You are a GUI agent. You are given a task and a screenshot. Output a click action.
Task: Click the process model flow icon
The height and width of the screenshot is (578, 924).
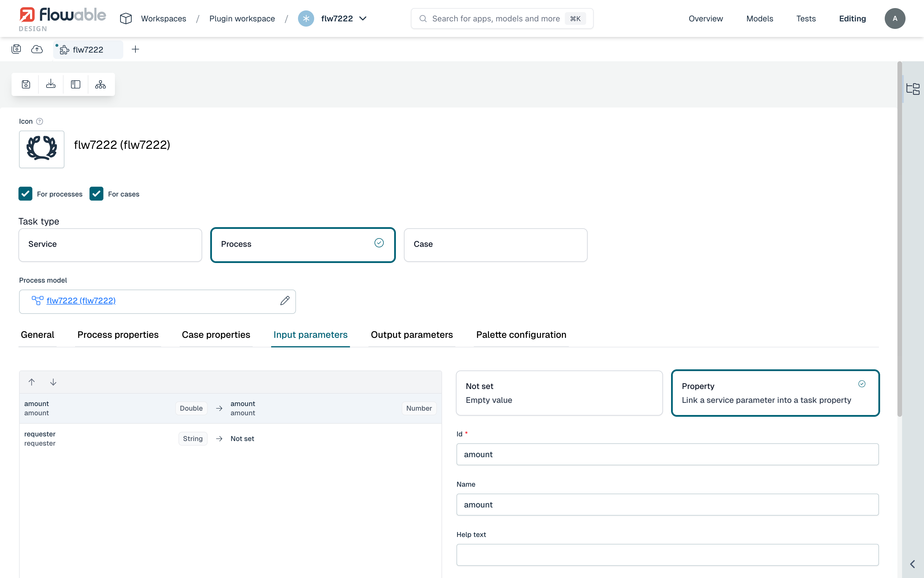click(38, 301)
